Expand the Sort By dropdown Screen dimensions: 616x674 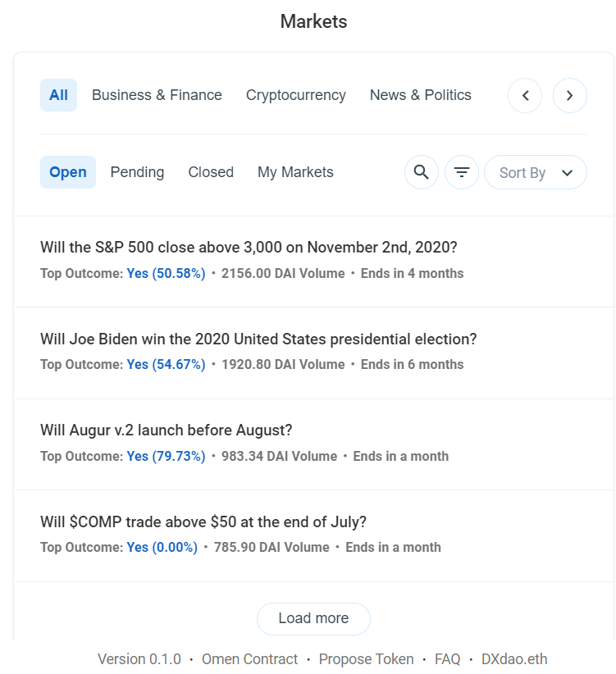535,172
